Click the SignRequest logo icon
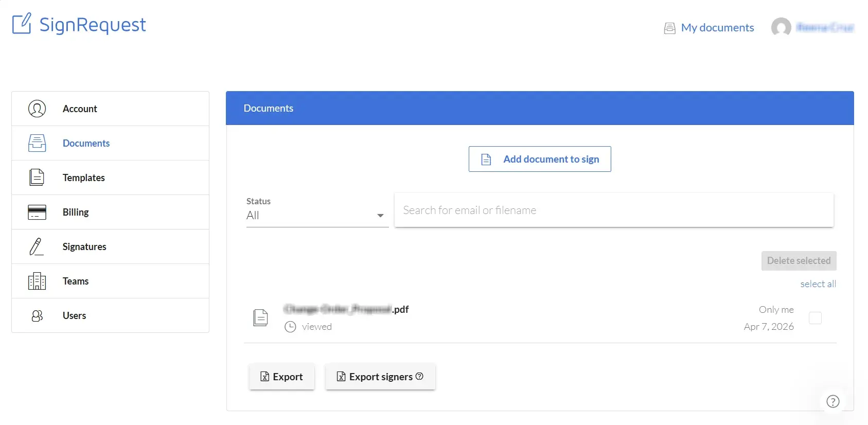Viewport: 868px width, 425px height. [x=22, y=24]
